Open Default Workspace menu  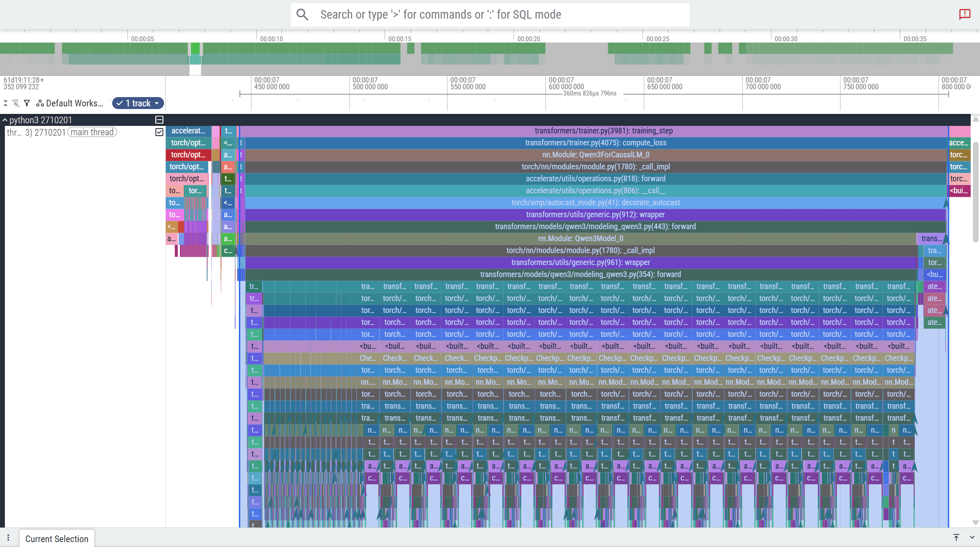(74, 103)
